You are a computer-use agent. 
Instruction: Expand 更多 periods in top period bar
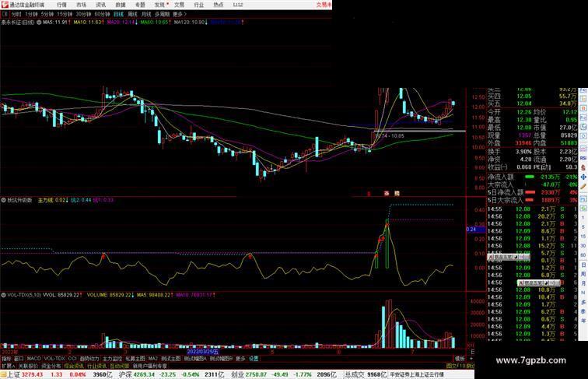[x=180, y=14]
